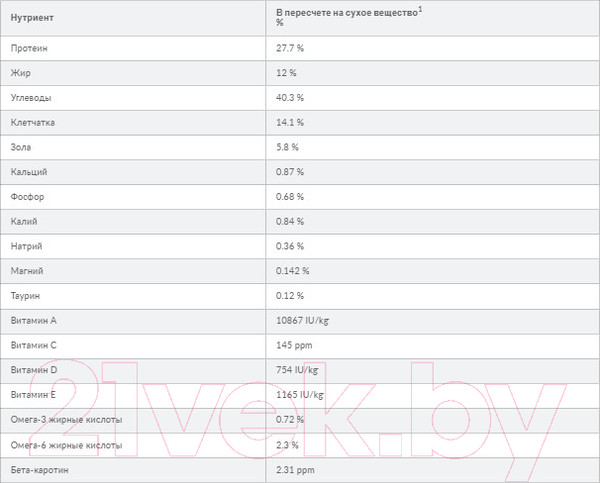Select the Клетчатка row label
This screenshot has width=600, height=483.
pos(33,122)
